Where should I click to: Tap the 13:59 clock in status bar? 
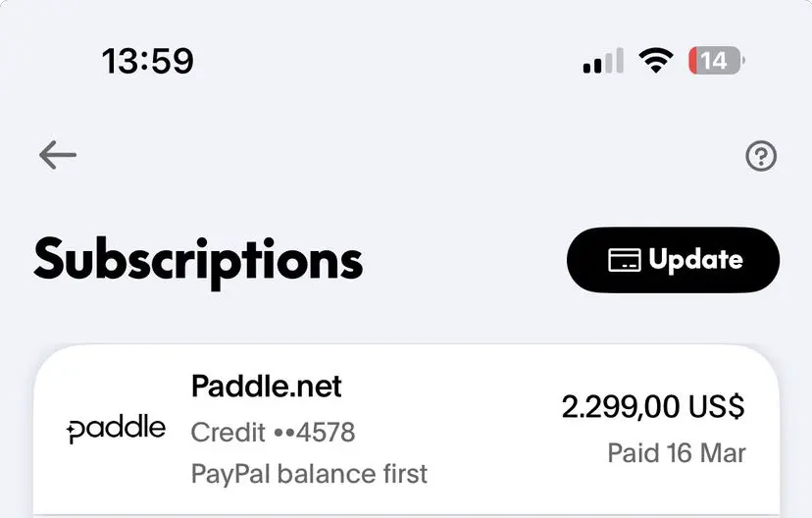pos(147,62)
